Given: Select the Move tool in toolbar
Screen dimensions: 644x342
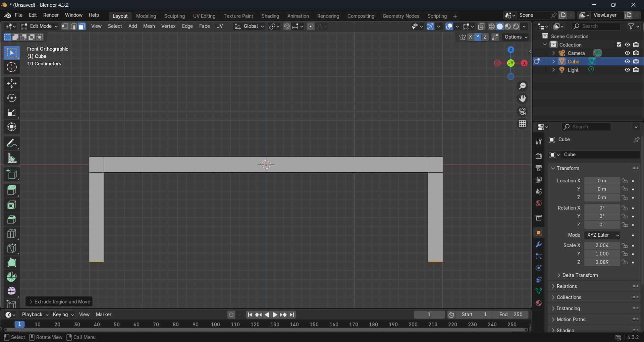Looking at the screenshot, I should [x=12, y=83].
